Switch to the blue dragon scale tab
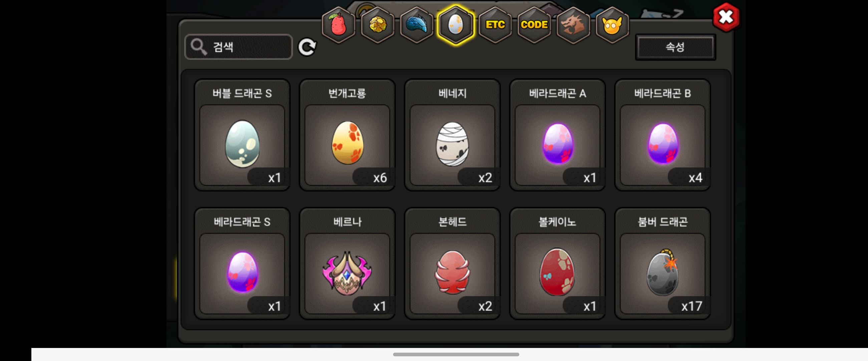This screenshot has height=361, width=868. [x=416, y=25]
